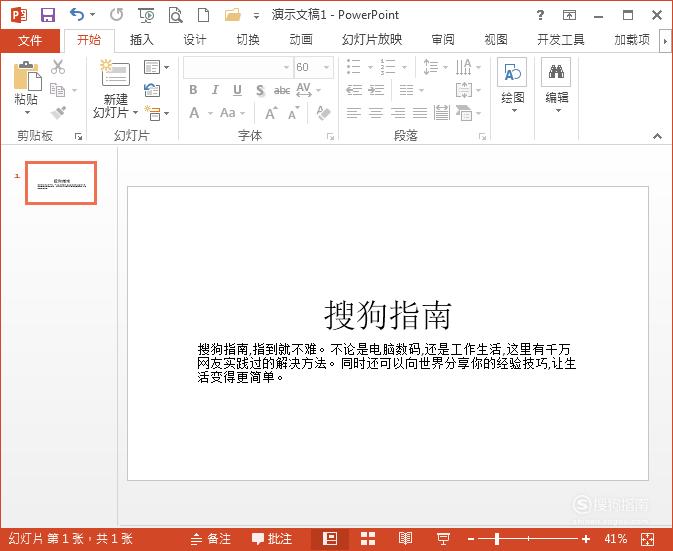
Task: Clear all formatting eraser icon
Action: click(x=323, y=113)
